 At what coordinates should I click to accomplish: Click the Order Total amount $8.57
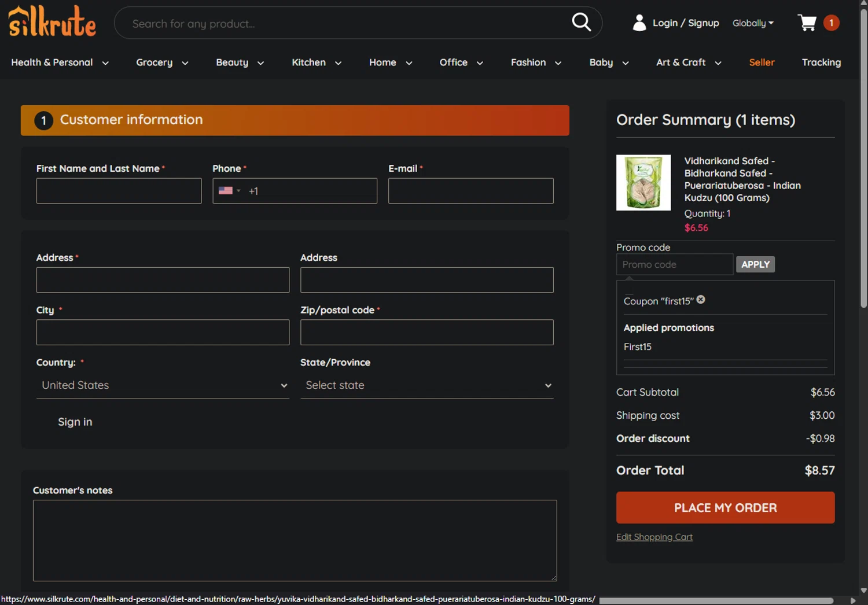819,470
